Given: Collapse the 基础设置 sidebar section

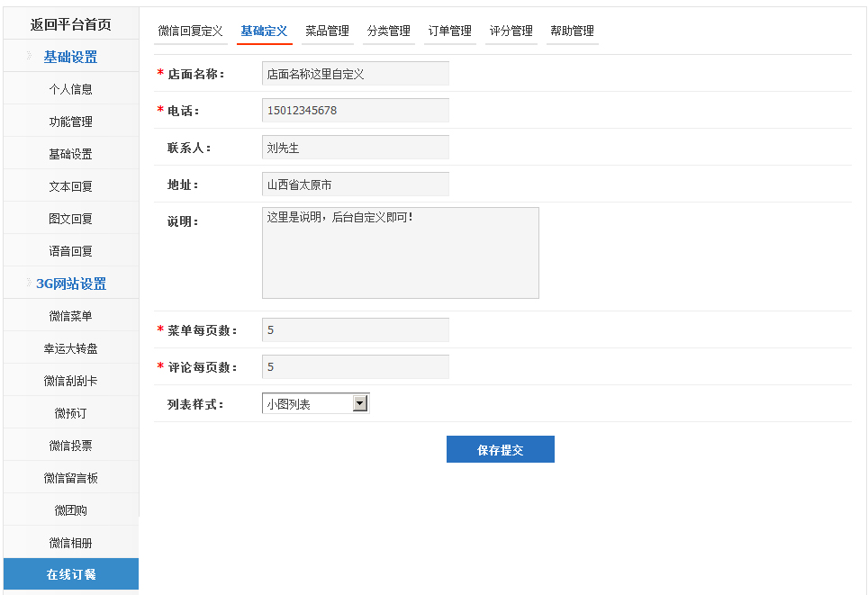Looking at the screenshot, I should [70, 57].
